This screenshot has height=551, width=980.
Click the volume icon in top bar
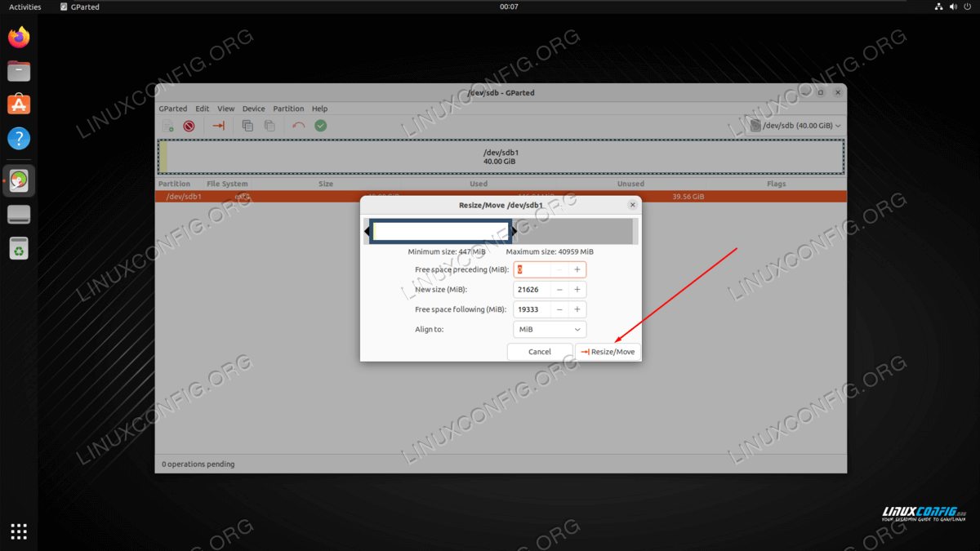(953, 7)
